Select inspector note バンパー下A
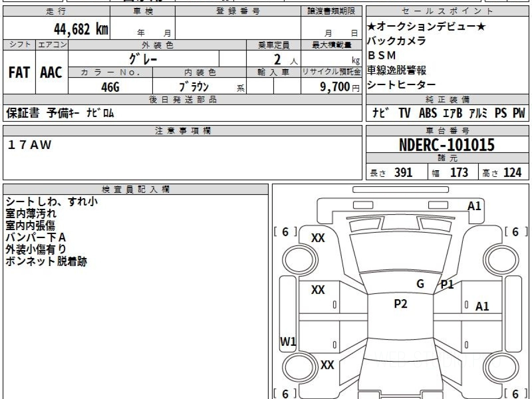532x399 pixels. tap(36, 237)
